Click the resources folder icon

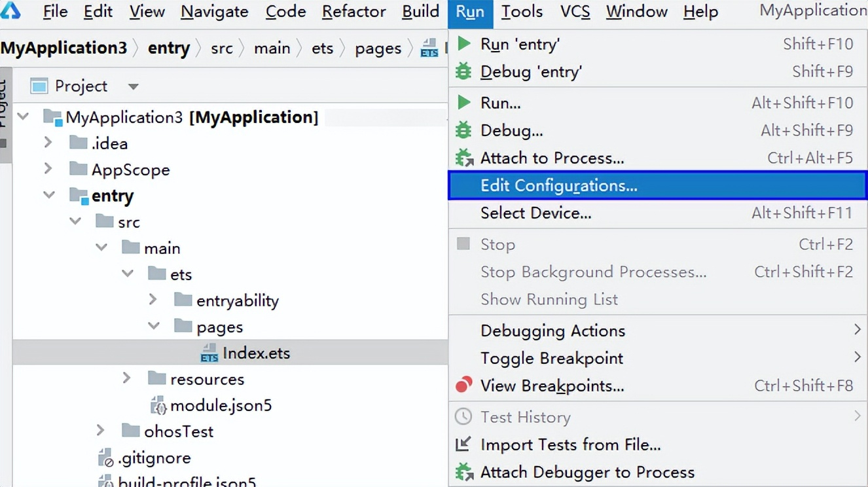157,378
